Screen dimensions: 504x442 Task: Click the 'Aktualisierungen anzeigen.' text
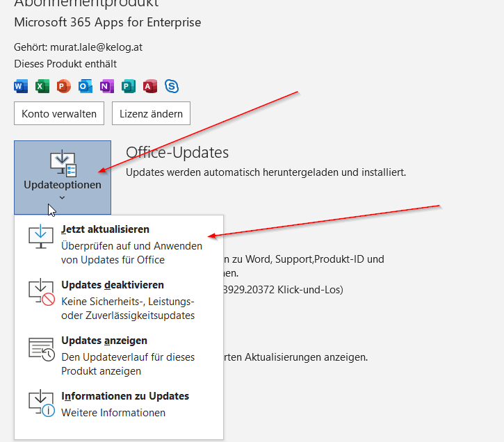[x=307, y=357]
